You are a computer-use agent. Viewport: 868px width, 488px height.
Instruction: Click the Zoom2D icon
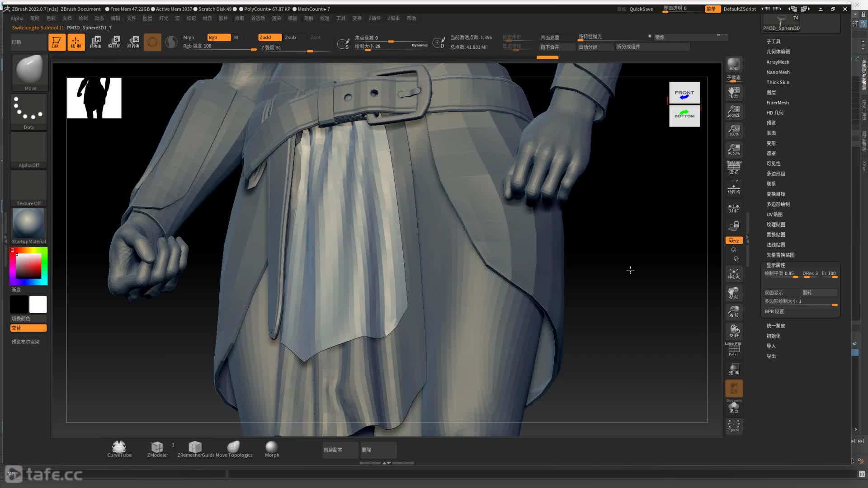click(734, 112)
